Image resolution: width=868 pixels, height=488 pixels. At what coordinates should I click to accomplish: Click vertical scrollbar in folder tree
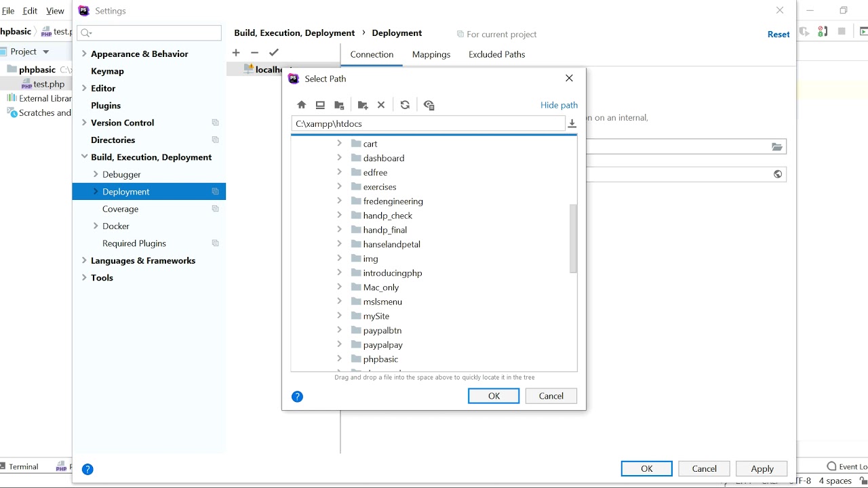tap(574, 238)
